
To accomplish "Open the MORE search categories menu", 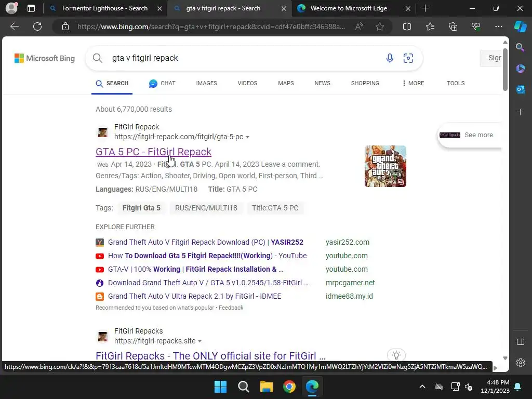I will pos(413,83).
